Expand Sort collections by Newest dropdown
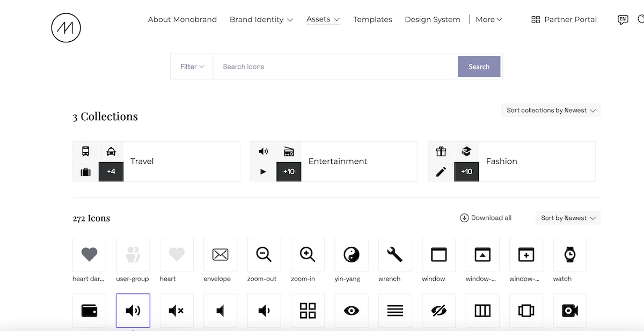Viewport: 644px width, 331px height. (x=551, y=111)
